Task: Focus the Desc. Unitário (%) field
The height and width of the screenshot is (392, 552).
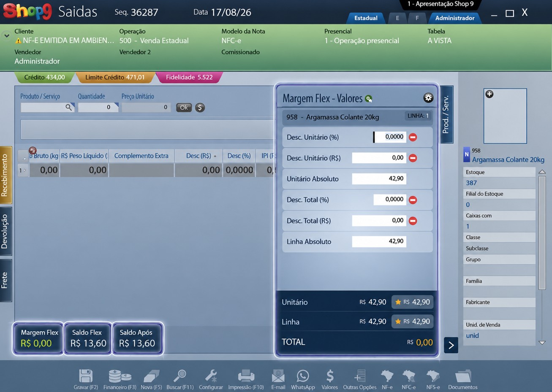Action: (389, 137)
